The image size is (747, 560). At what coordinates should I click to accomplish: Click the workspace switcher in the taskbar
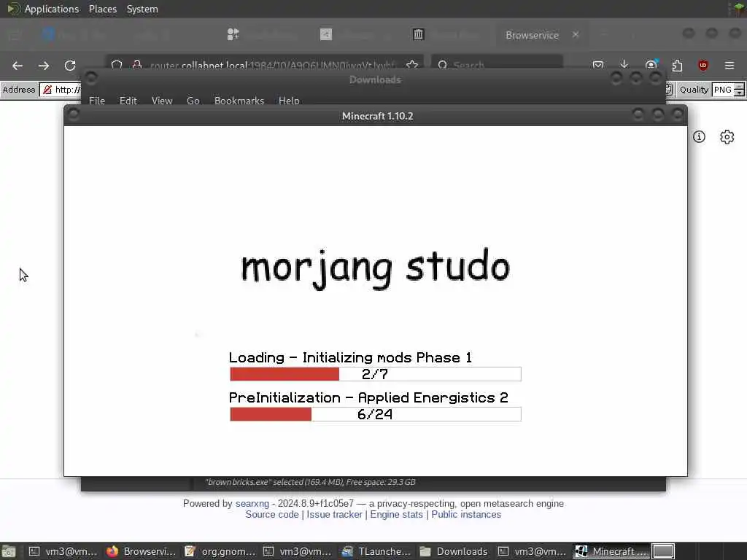663,551
